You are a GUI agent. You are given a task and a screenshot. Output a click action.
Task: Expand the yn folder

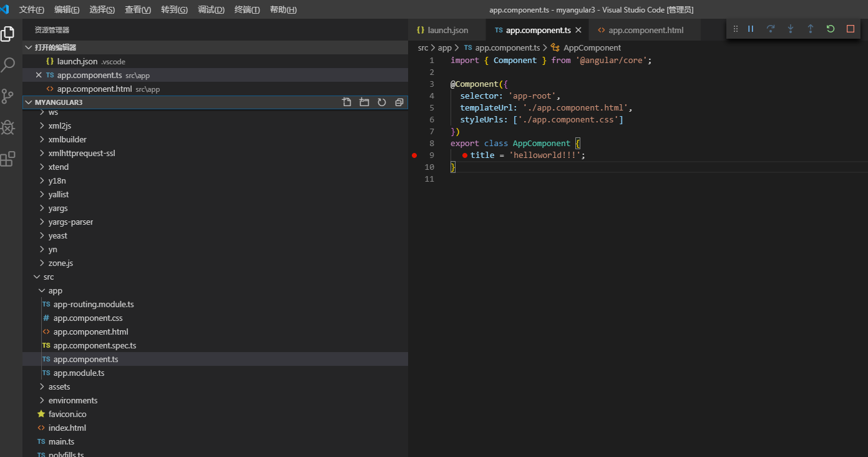[x=215, y=250]
